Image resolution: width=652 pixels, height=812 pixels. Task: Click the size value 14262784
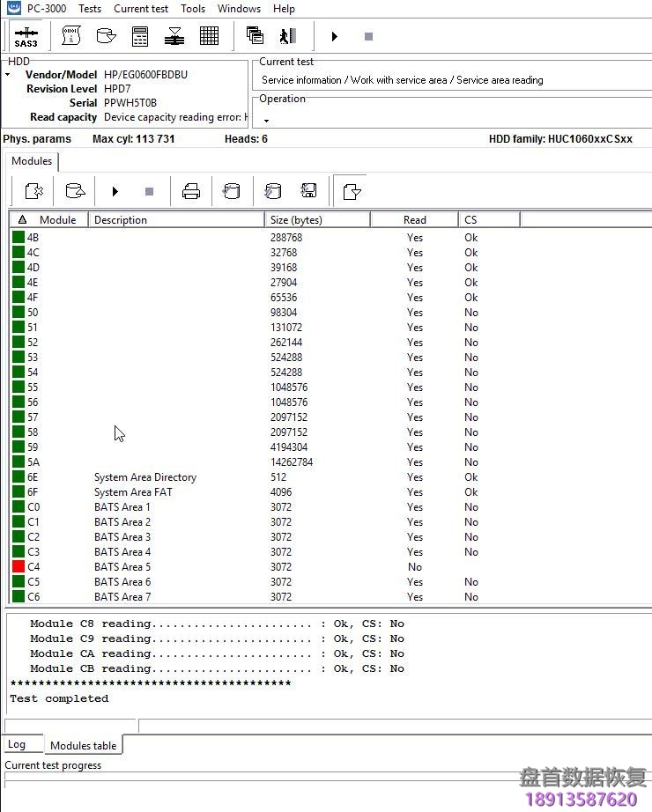click(x=292, y=462)
